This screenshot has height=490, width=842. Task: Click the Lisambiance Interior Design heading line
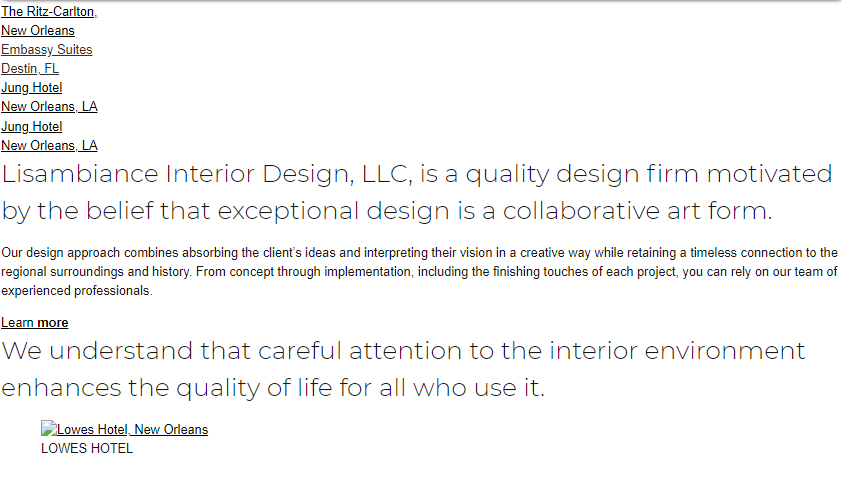417,175
